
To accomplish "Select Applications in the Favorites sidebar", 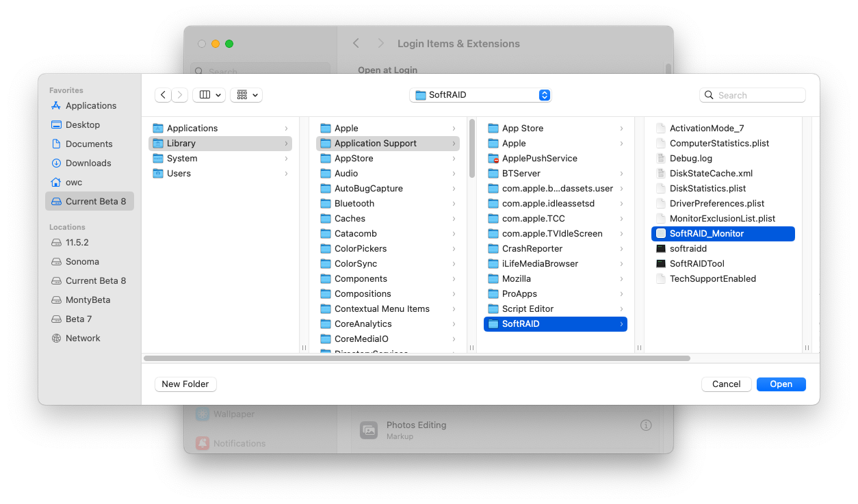I will pyautogui.click(x=90, y=105).
